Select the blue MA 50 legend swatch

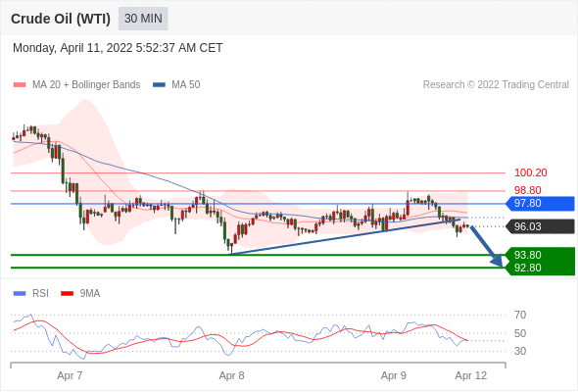pos(159,85)
